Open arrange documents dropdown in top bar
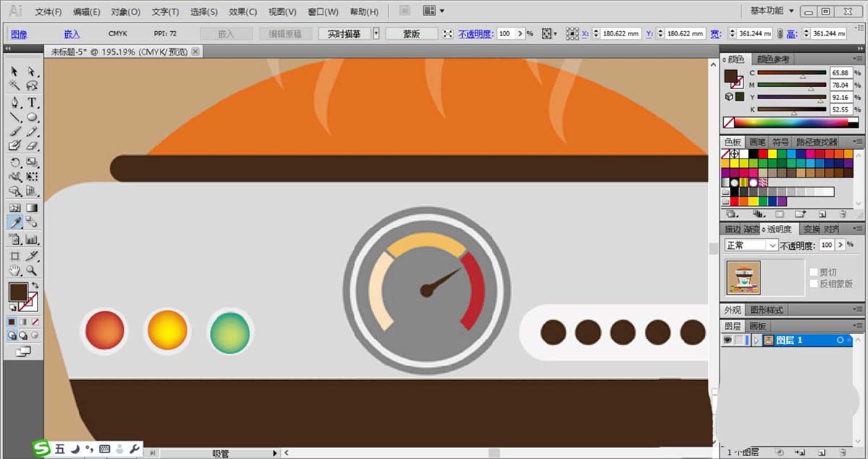 tap(433, 11)
